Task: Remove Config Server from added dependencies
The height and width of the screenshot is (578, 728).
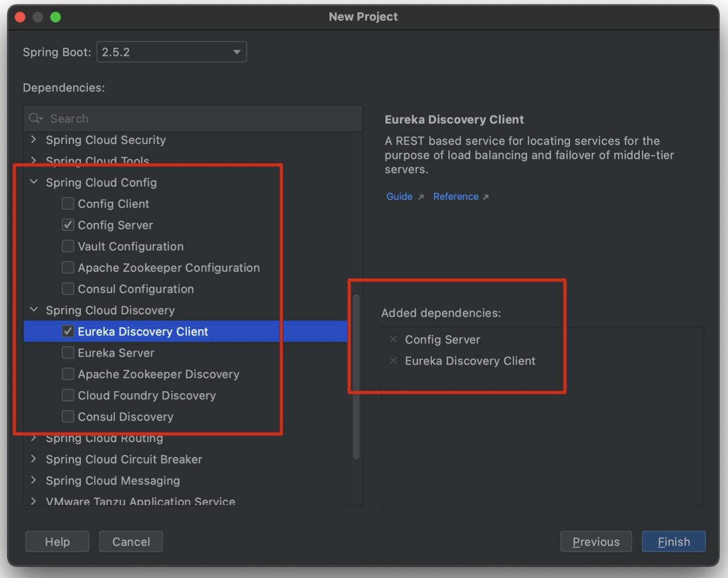Action: [x=393, y=339]
